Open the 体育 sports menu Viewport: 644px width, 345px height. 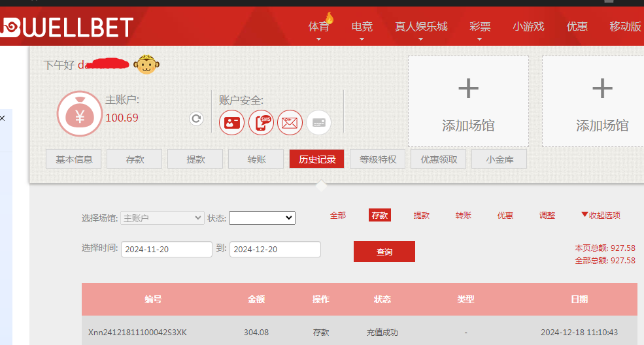coord(318,27)
